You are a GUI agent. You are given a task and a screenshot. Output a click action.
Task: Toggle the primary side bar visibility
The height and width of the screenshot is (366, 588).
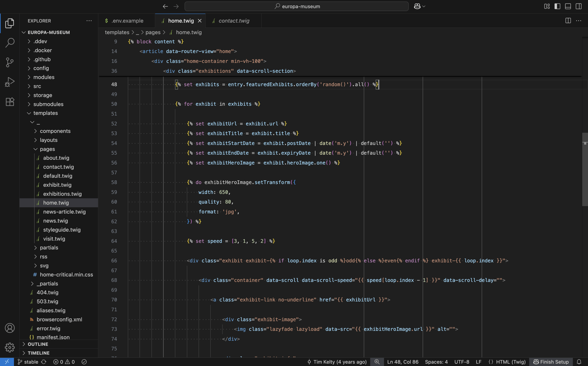pyautogui.click(x=557, y=6)
